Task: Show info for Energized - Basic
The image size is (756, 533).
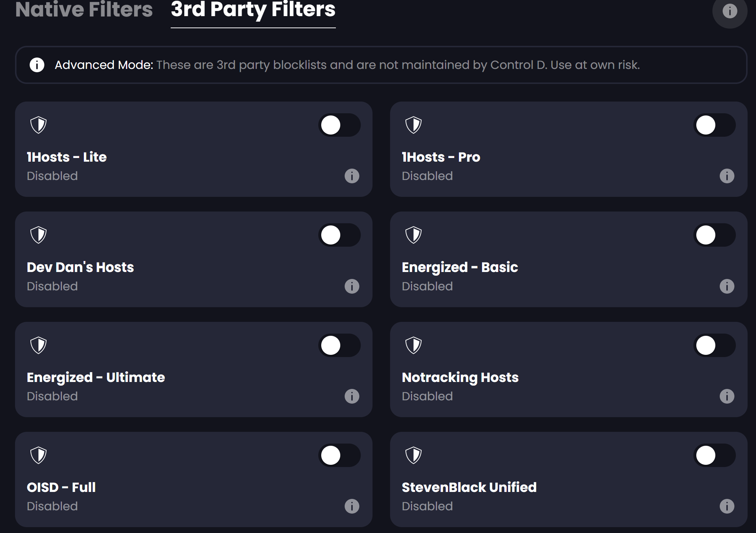Action: pos(727,286)
